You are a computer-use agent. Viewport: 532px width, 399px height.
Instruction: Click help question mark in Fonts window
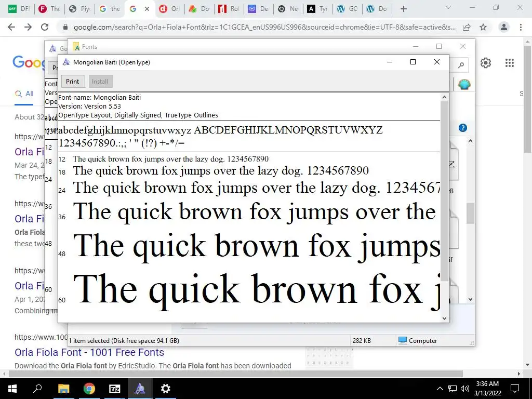pyautogui.click(x=463, y=128)
